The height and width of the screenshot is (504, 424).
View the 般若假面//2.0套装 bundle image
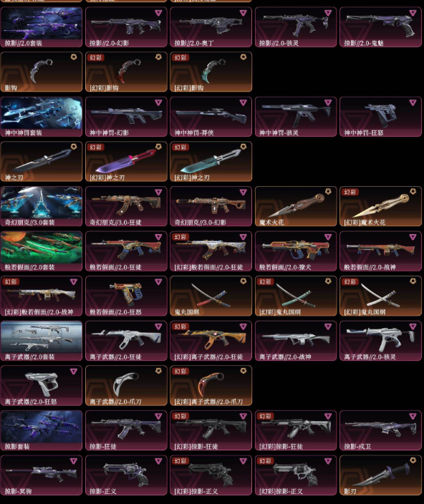(x=42, y=251)
